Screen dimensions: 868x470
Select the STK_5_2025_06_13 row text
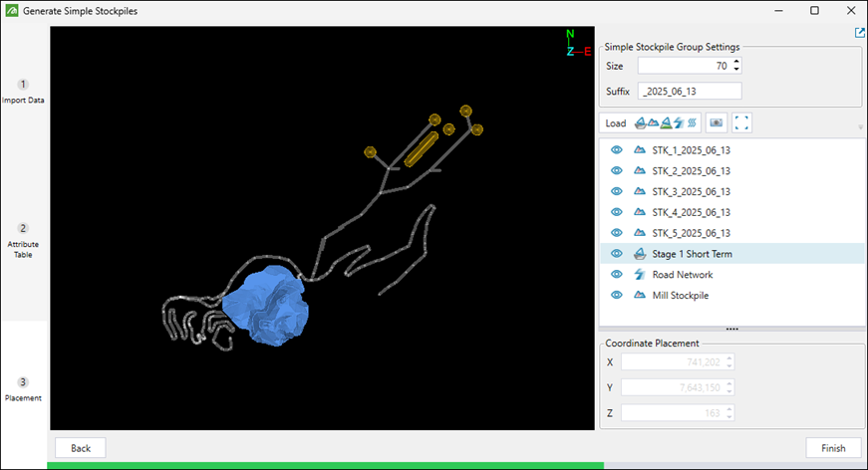(691, 233)
